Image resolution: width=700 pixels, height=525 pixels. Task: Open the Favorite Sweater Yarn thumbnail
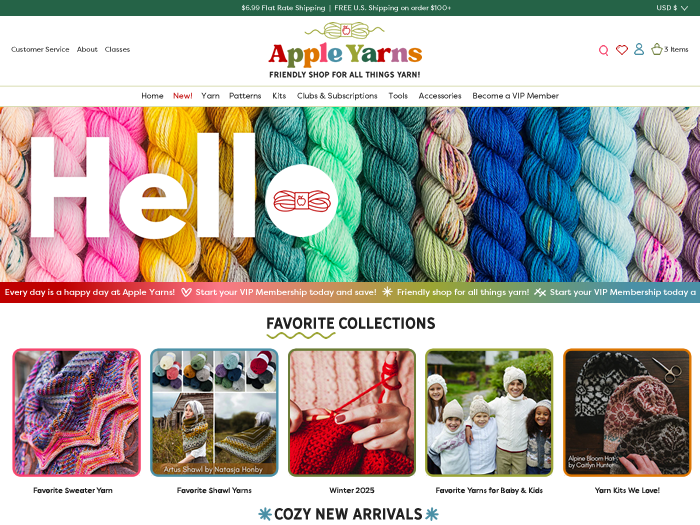[x=76, y=413]
